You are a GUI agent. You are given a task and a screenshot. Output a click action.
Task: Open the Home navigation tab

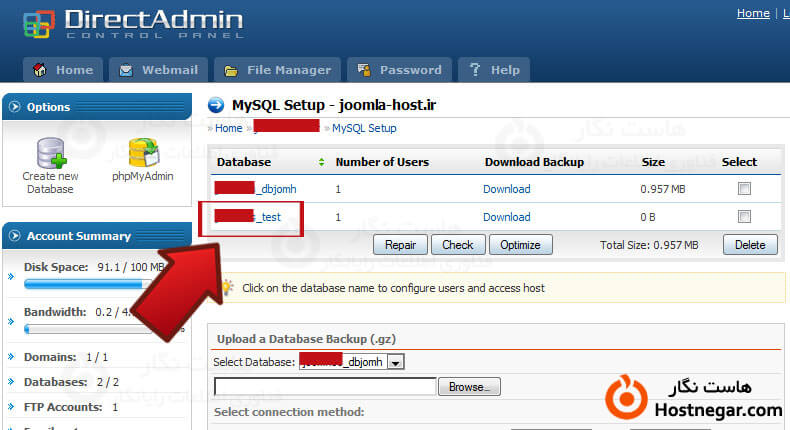click(63, 70)
